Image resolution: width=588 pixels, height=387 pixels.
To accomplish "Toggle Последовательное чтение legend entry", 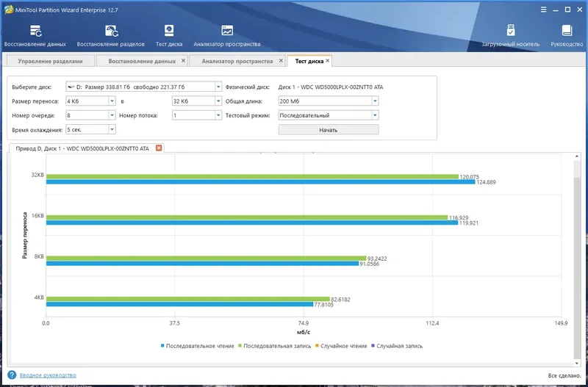I will [x=197, y=346].
